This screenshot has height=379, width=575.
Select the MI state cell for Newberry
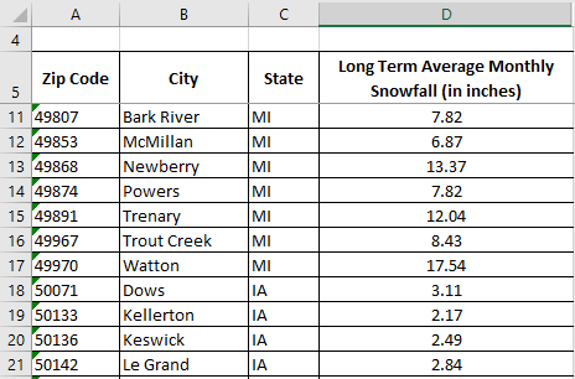[283, 166]
